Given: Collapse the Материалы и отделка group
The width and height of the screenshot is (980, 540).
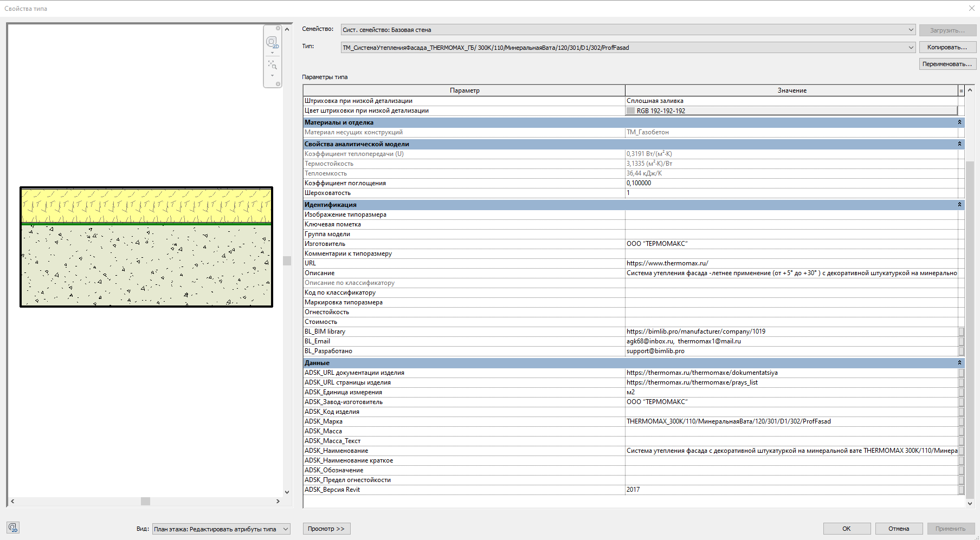Looking at the screenshot, I should pos(959,122).
